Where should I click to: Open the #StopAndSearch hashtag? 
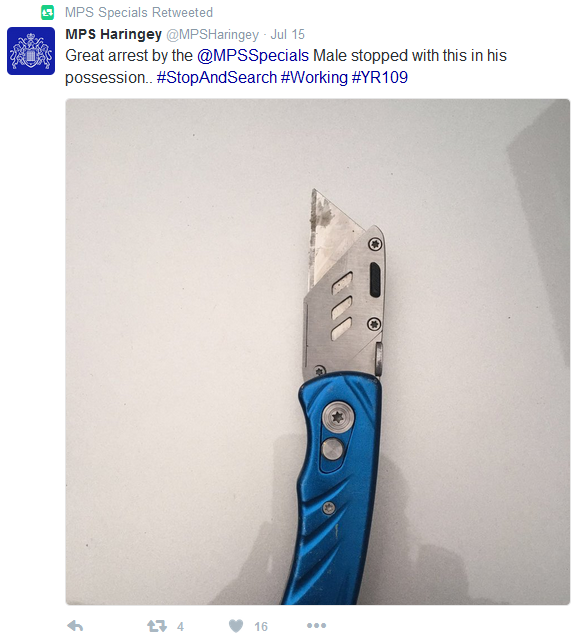(x=217, y=77)
